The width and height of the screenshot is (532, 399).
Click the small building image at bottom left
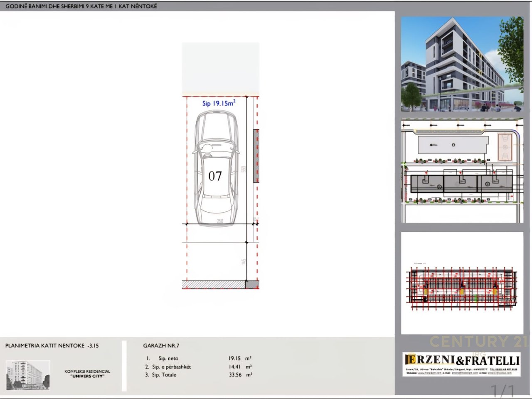pos(28,375)
